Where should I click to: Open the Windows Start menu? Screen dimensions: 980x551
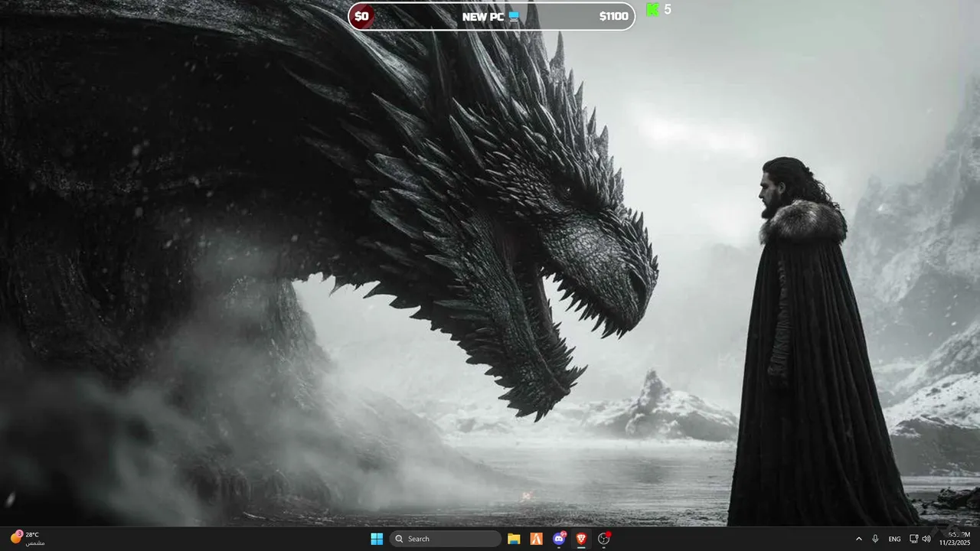[377, 539]
